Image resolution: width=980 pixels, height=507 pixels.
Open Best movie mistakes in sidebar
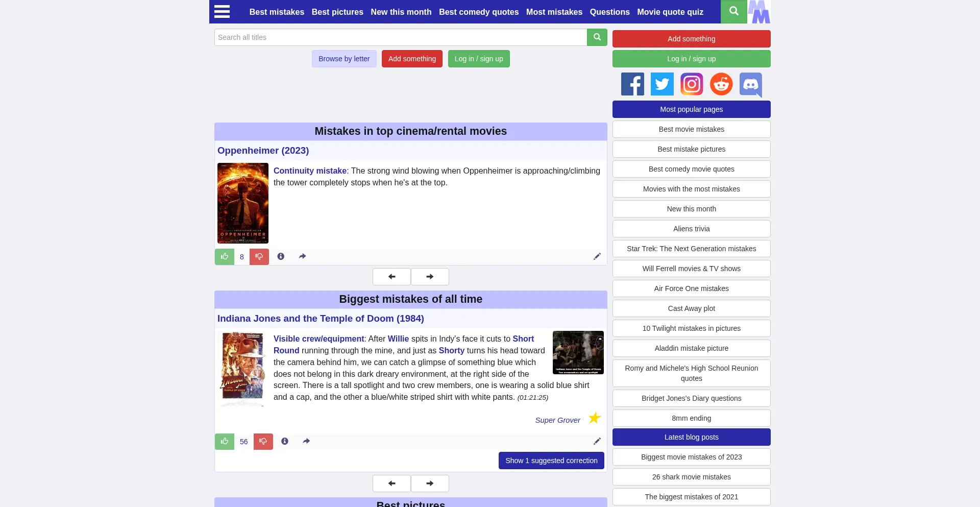pos(692,129)
